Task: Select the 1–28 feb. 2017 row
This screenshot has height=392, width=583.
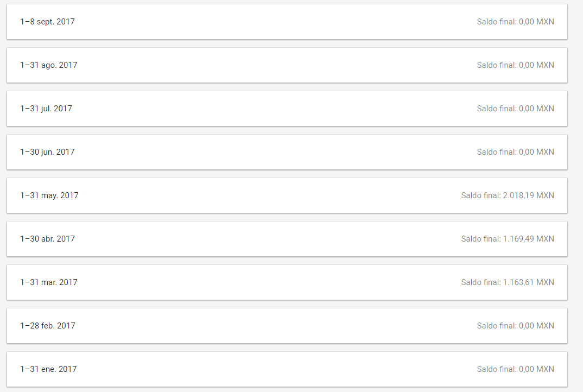Action: click(287, 326)
